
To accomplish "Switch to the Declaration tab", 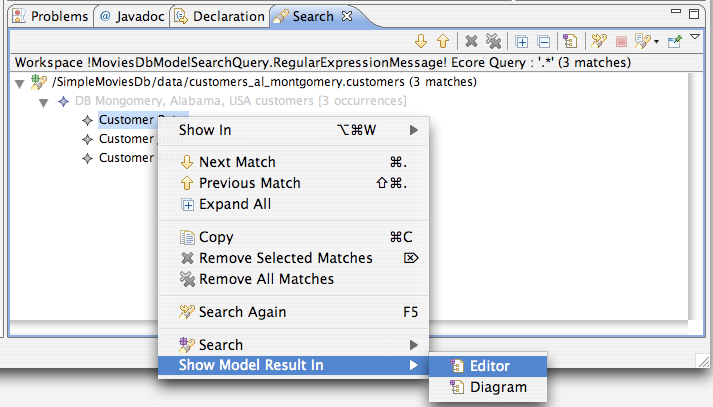I will [220, 16].
